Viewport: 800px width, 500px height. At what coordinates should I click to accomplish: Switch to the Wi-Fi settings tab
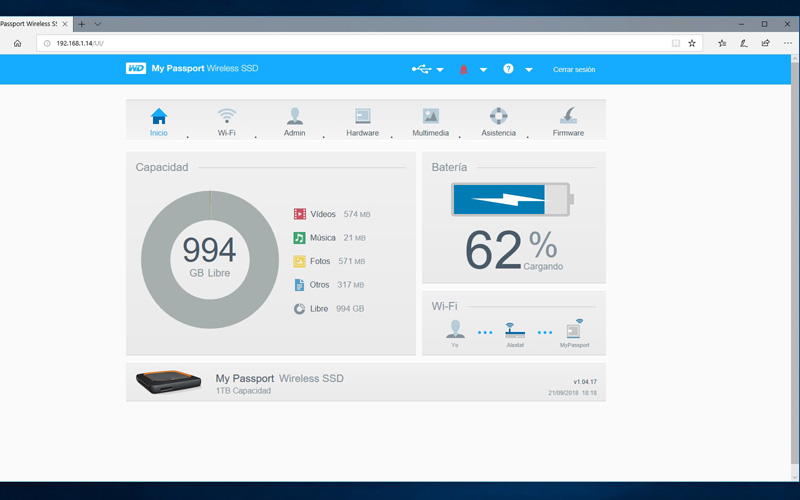[x=227, y=122]
